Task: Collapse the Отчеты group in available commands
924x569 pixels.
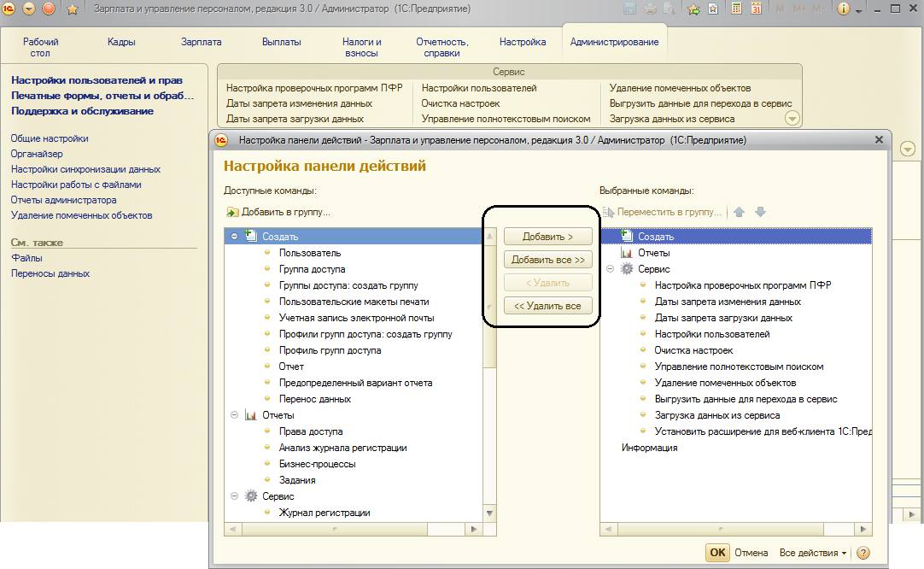Action: coord(233,415)
